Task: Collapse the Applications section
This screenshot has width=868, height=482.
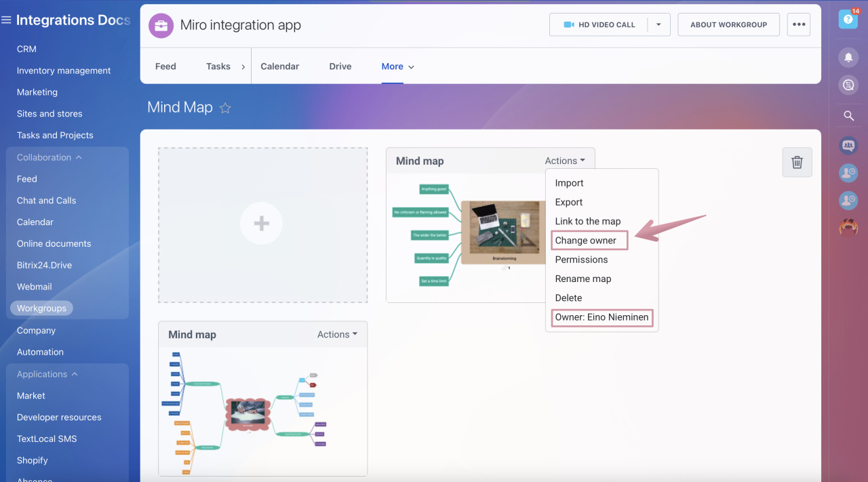Action: point(47,374)
